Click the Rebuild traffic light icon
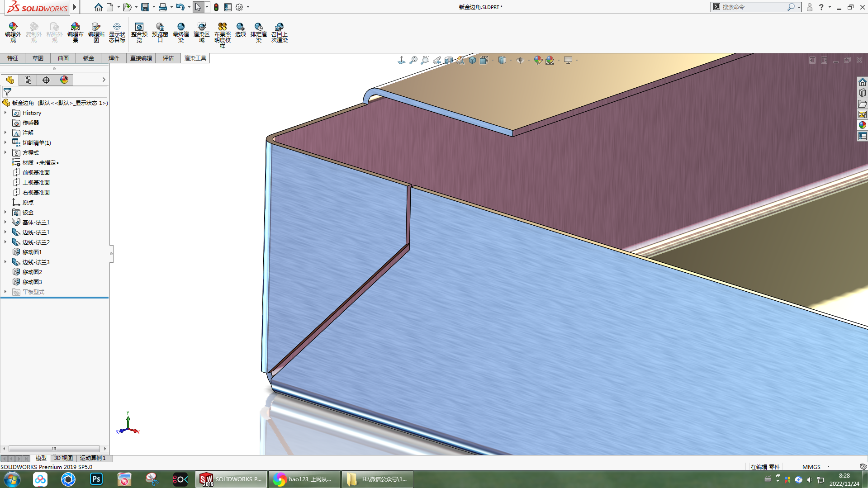 pyautogui.click(x=216, y=7)
